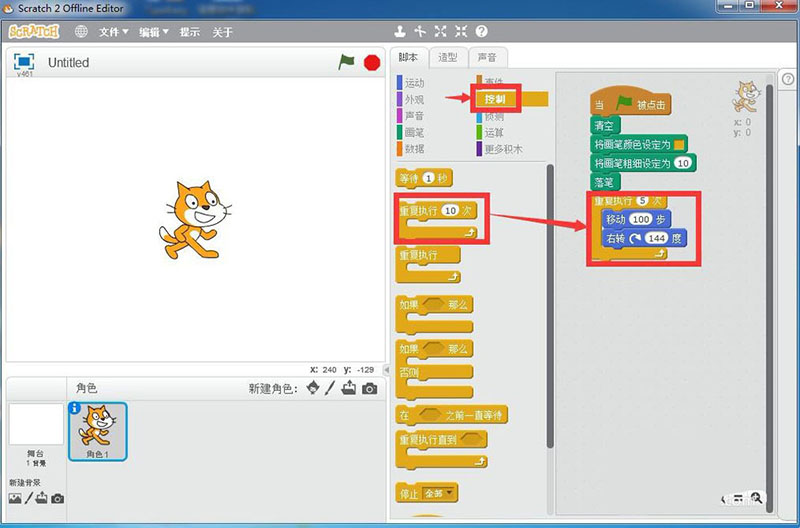Open the language globe menu

81,32
